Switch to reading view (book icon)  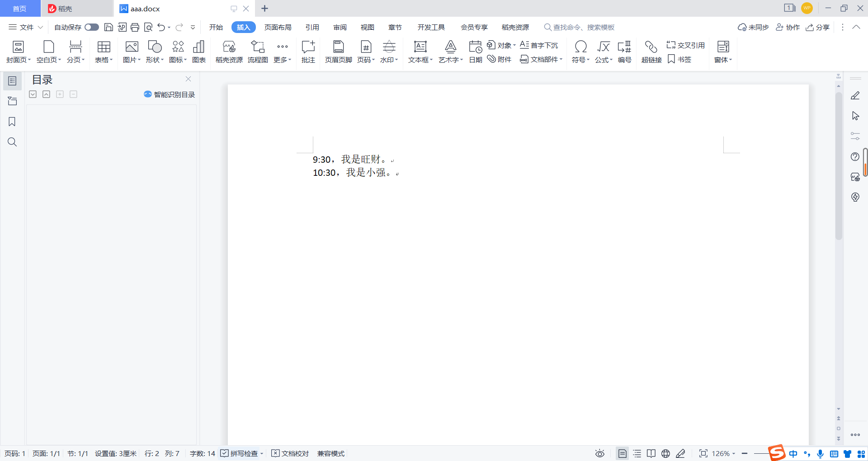(x=651, y=453)
